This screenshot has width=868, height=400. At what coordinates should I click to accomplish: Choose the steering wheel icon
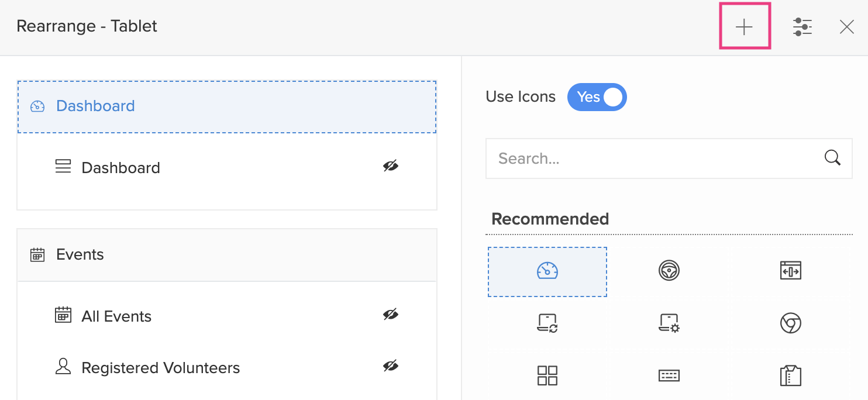[x=669, y=271]
